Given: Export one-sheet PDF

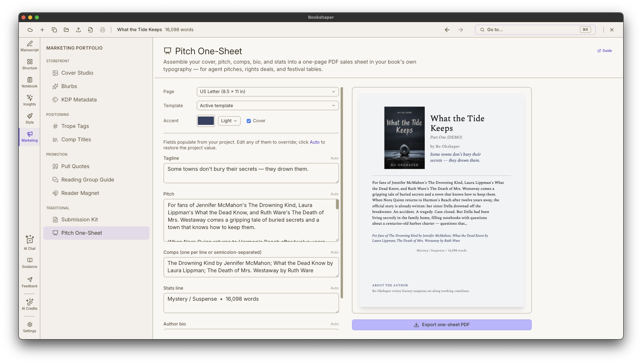Looking at the screenshot, I should coord(442,325).
